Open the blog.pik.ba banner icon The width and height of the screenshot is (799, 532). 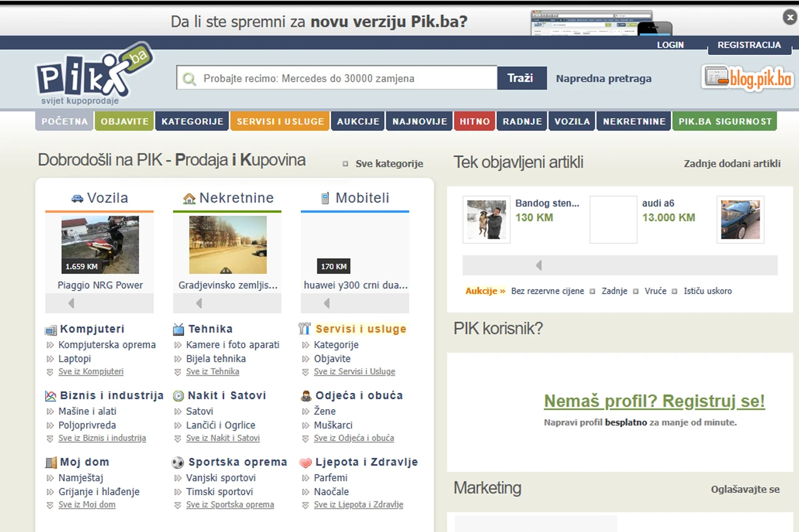pos(747,78)
